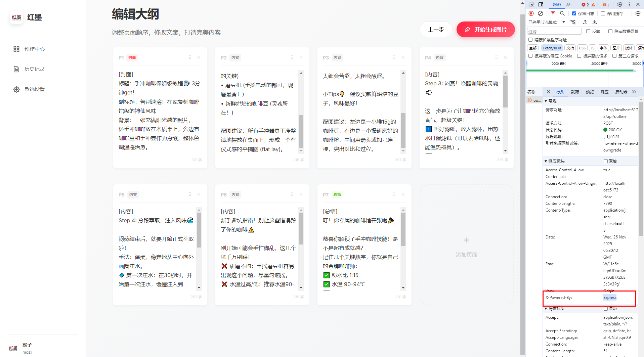Filter requests by 全部

(533, 48)
